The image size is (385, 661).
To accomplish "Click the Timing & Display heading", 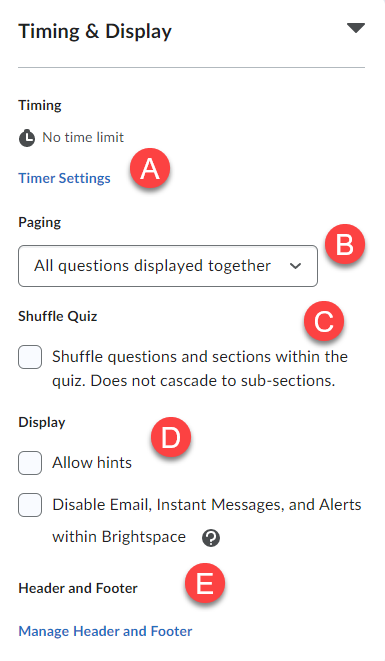I will click(x=95, y=32).
